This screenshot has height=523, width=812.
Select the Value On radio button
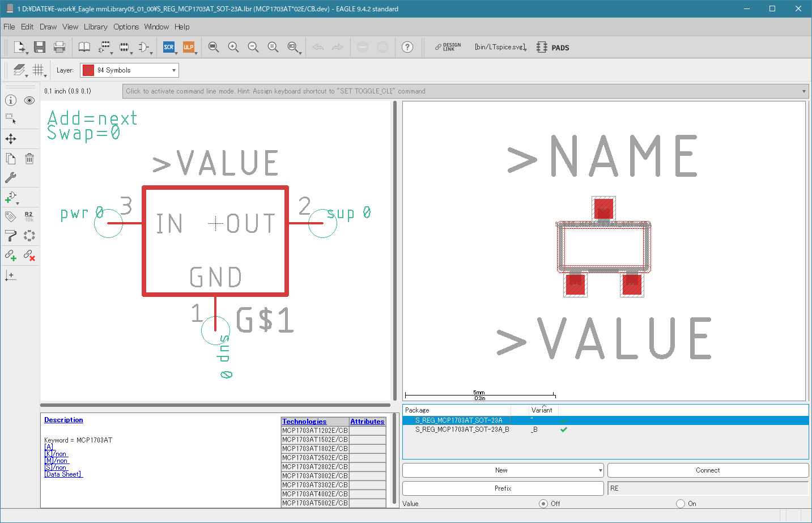pos(681,503)
